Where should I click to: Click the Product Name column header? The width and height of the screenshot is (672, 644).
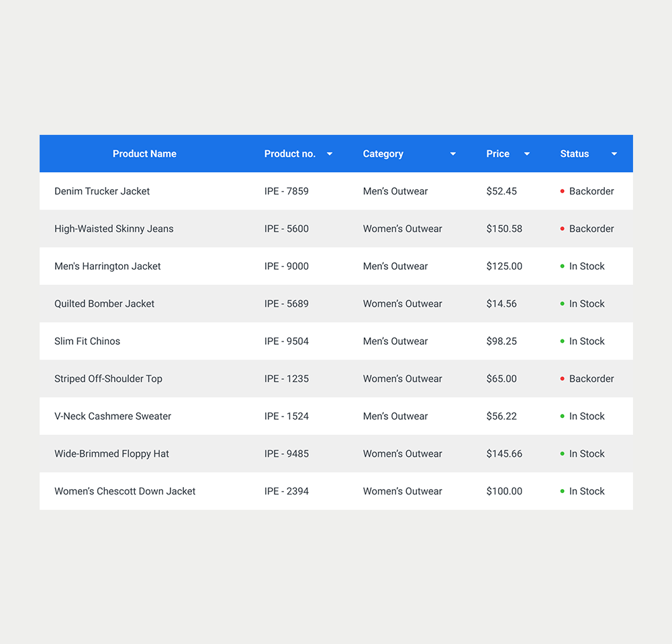tap(144, 154)
